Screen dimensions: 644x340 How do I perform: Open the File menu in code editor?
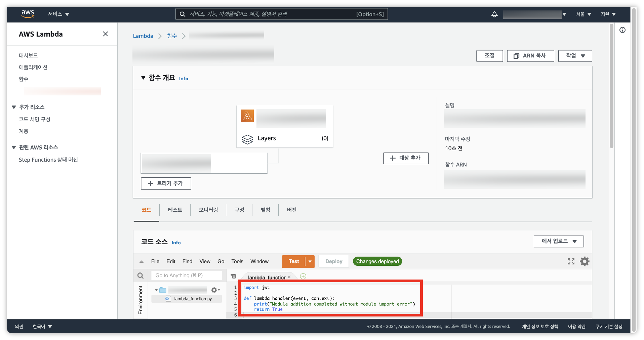[x=155, y=261]
